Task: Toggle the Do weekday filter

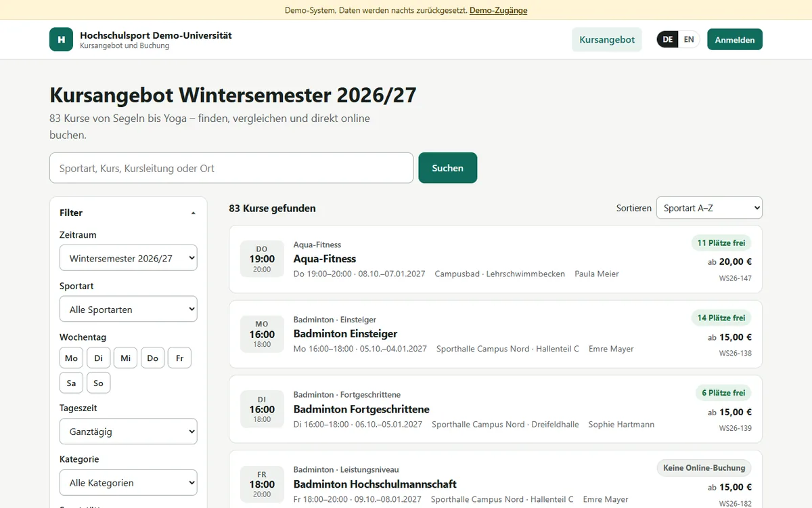Action: coord(153,358)
